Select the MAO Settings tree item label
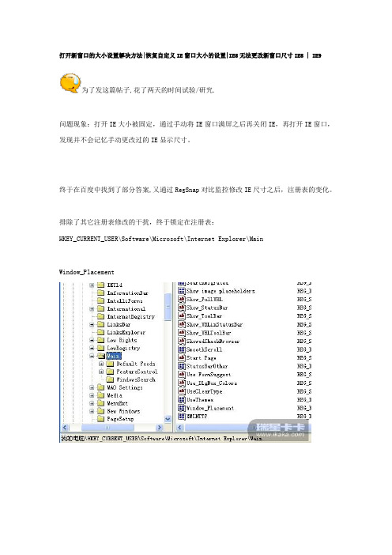The width and height of the screenshot is (392, 555). tap(125, 387)
